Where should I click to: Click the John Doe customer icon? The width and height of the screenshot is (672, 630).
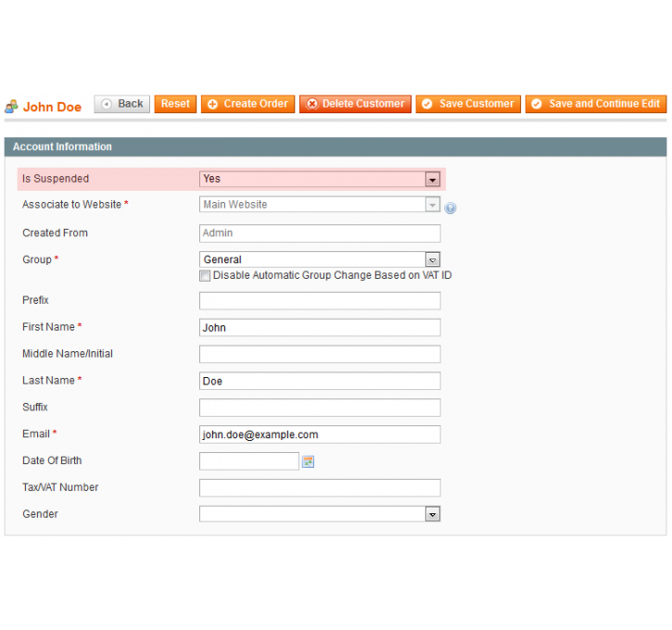(11, 107)
